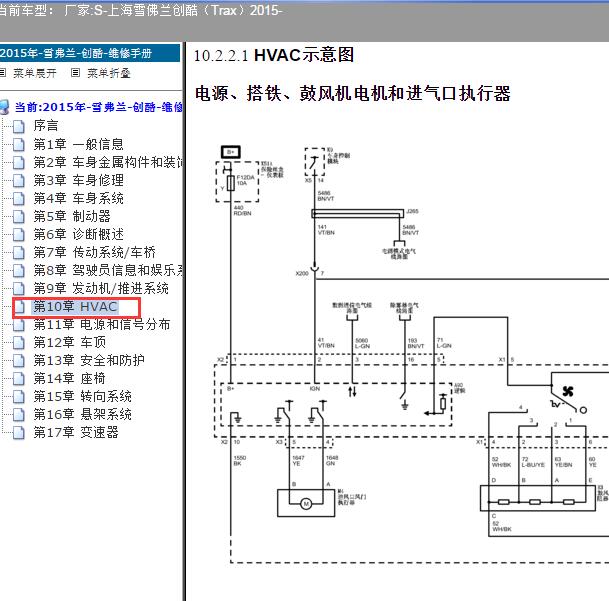
Task: Open 第15章 转向系统
Action: pyautogui.click(x=82, y=396)
